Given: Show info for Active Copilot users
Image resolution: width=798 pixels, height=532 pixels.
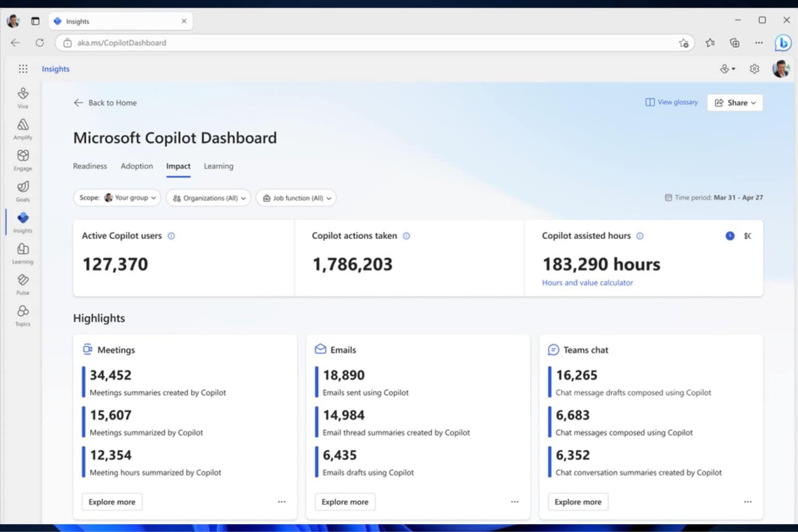Looking at the screenshot, I should (x=171, y=236).
